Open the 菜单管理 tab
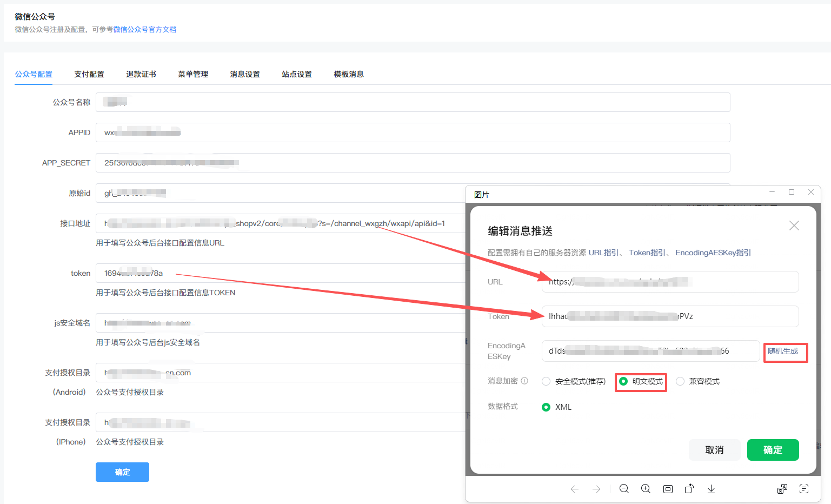 193,74
